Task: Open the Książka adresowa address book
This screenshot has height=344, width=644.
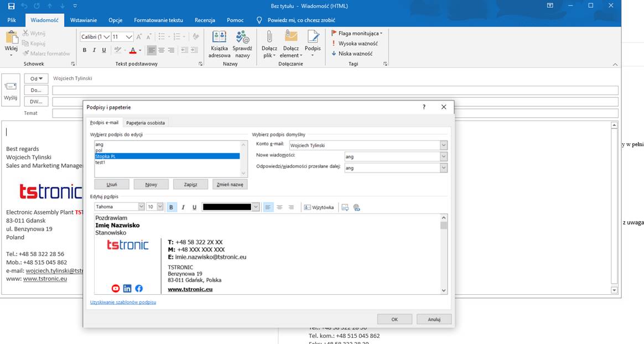Action: (219, 44)
